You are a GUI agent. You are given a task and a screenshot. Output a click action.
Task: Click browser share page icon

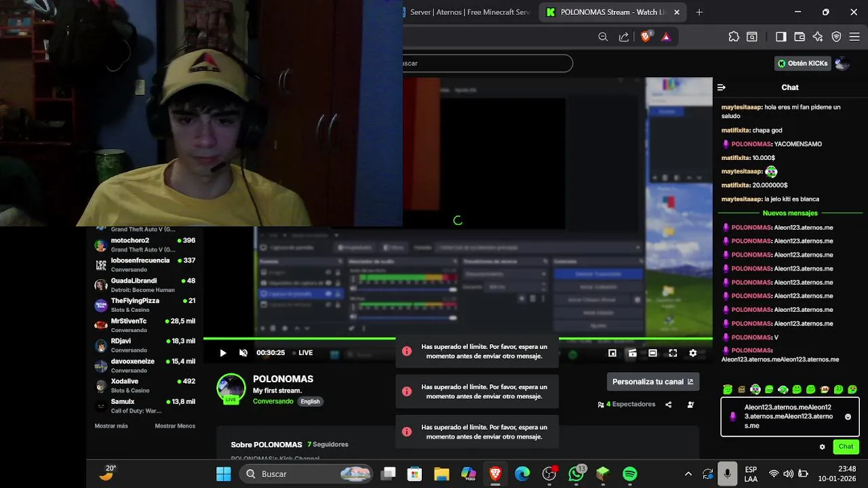[624, 37]
